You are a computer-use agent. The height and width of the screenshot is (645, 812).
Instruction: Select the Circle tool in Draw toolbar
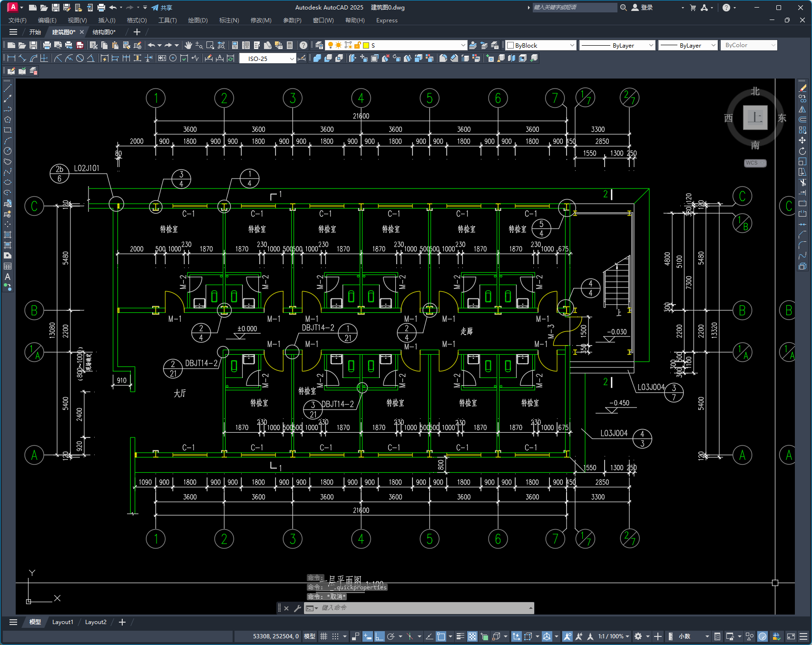pos(8,151)
